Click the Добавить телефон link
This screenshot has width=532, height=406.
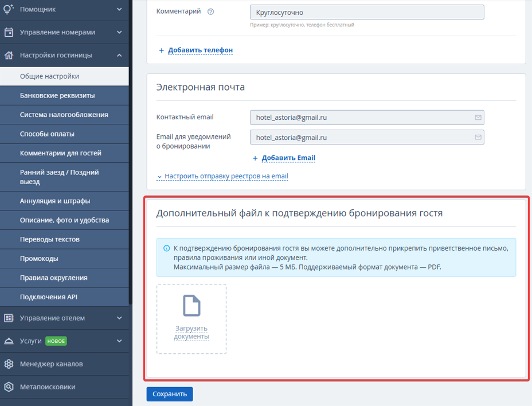(201, 50)
